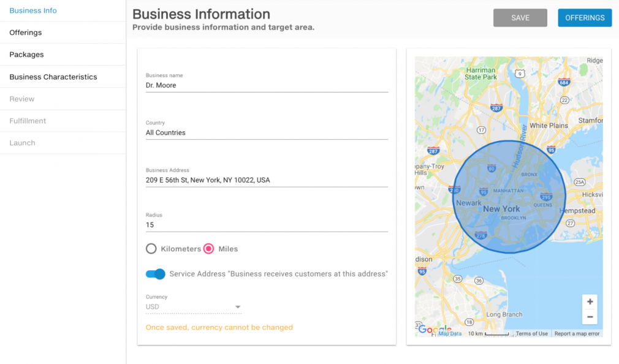619x364 pixels.
Task: Select the Kilometers radio button
Action: (x=151, y=249)
